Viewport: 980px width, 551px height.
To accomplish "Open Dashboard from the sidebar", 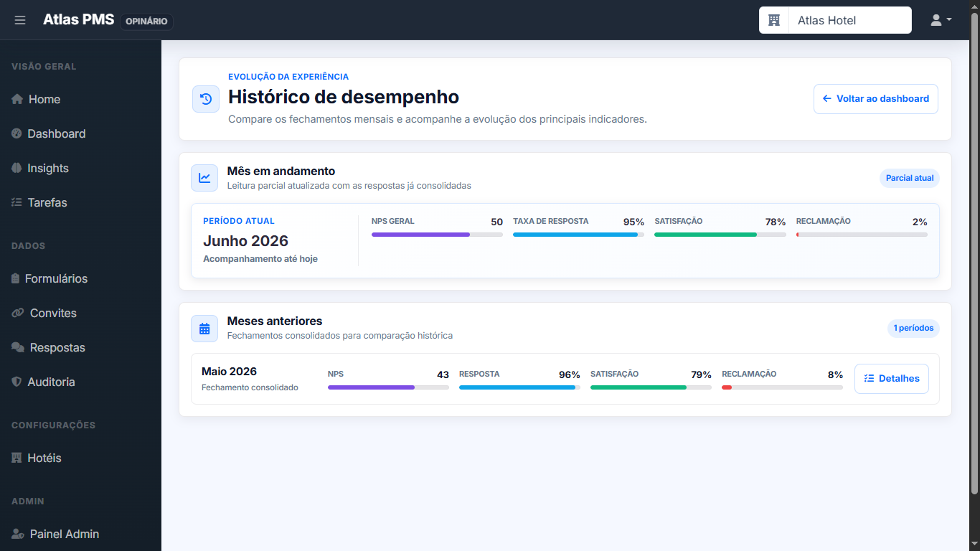I will 80,133.
